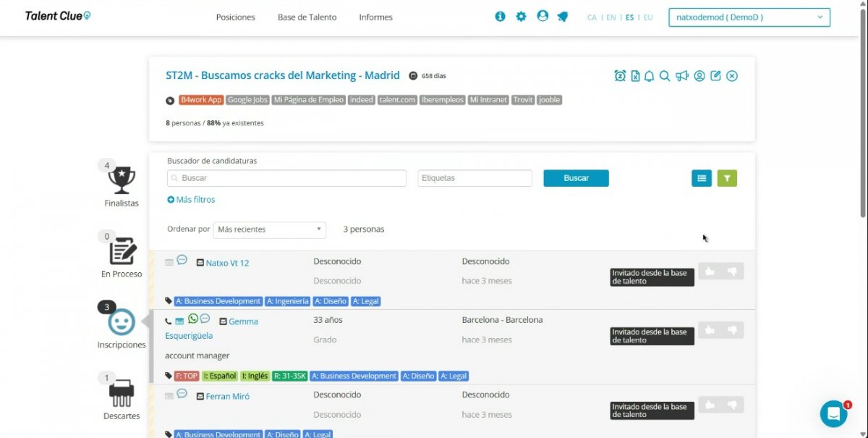This screenshot has width=868, height=438.
Task: Open the Finalistas trophy stage
Action: pos(121,181)
